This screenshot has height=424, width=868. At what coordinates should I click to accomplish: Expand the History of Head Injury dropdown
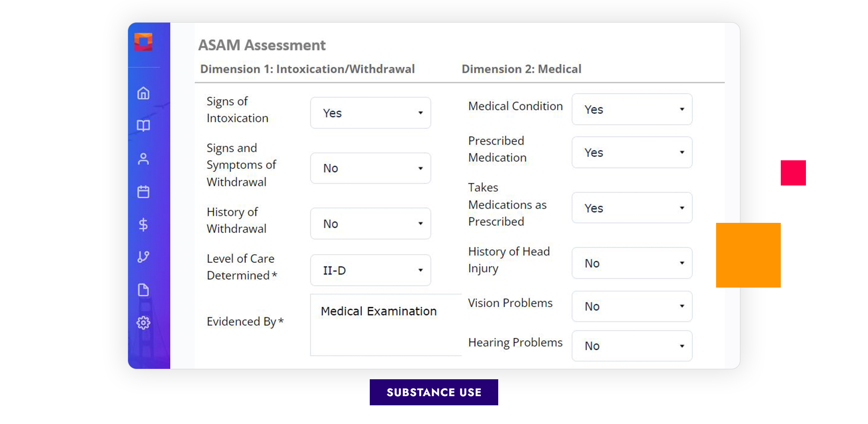click(x=631, y=263)
